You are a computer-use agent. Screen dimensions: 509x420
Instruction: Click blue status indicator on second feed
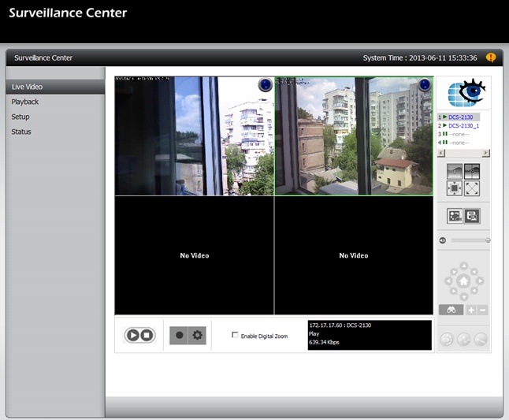pyautogui.click(x=424, y=85)
